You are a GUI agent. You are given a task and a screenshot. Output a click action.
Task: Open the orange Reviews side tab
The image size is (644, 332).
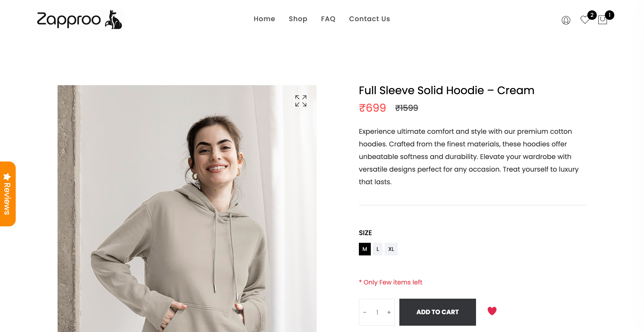(x=7, y=194)
